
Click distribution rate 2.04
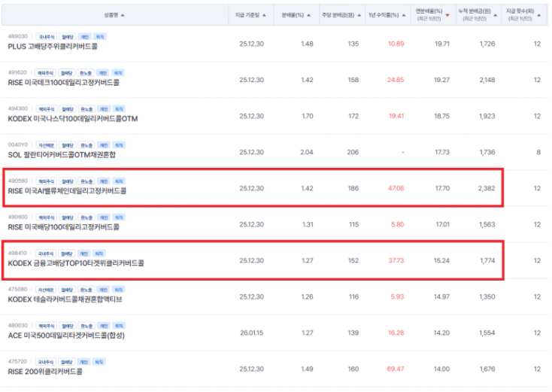point(307,152)
